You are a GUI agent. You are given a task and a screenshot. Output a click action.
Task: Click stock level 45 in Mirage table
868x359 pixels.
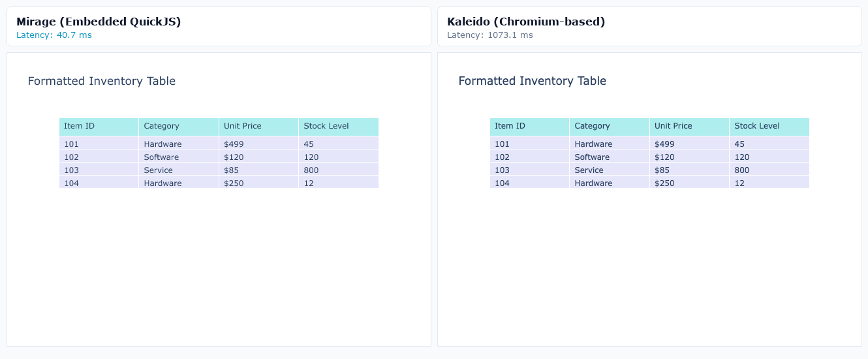click(339, 143)
